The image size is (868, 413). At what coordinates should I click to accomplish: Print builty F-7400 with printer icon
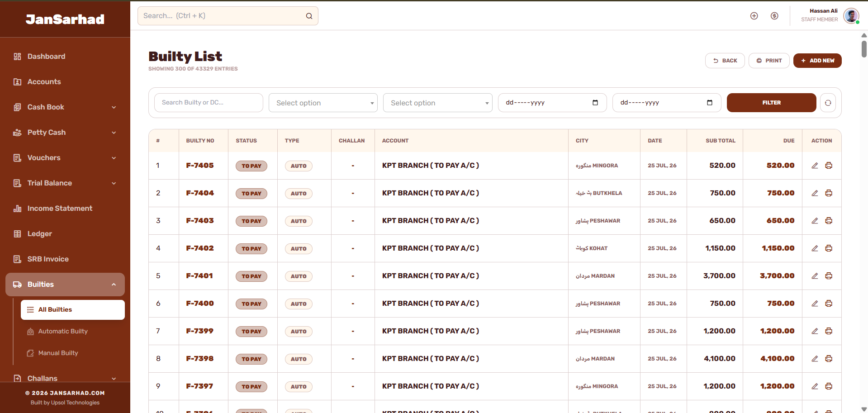pyautogui.click(x=829, y=304)
